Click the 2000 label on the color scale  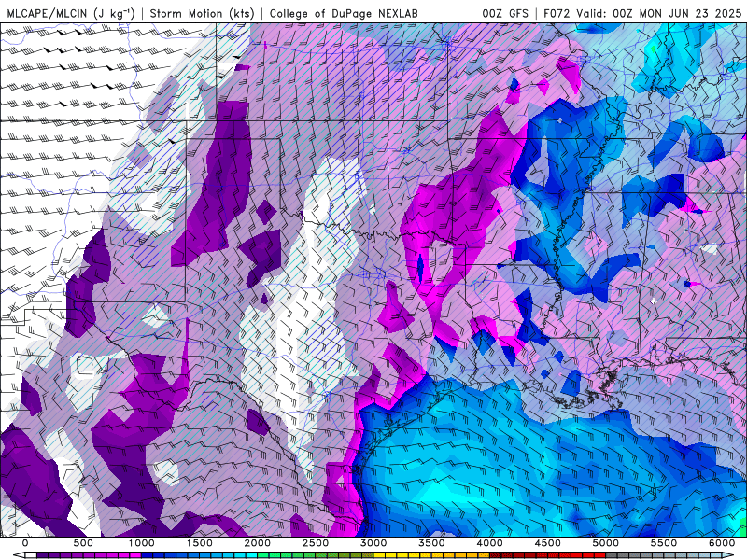point(258,543)
